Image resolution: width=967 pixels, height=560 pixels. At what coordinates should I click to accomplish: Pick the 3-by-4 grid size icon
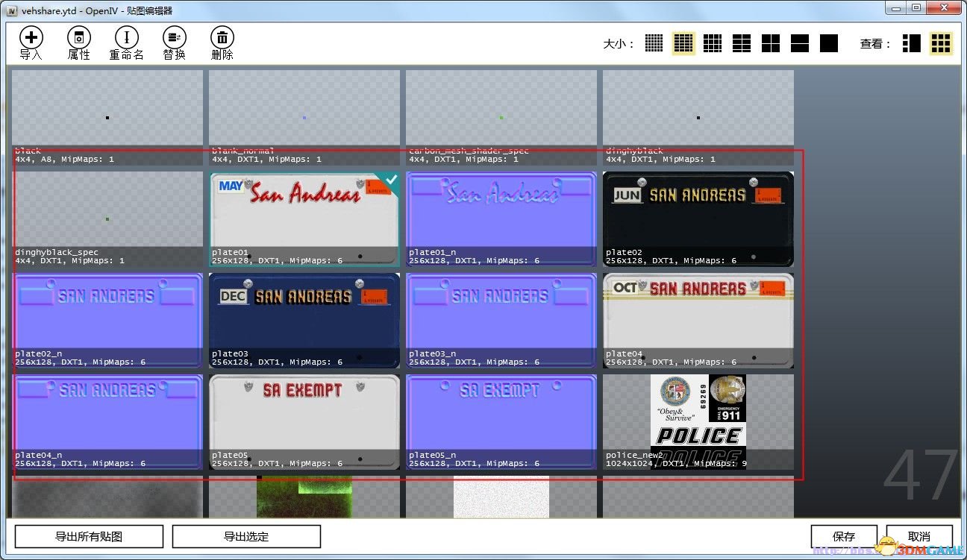click(713, 43)
